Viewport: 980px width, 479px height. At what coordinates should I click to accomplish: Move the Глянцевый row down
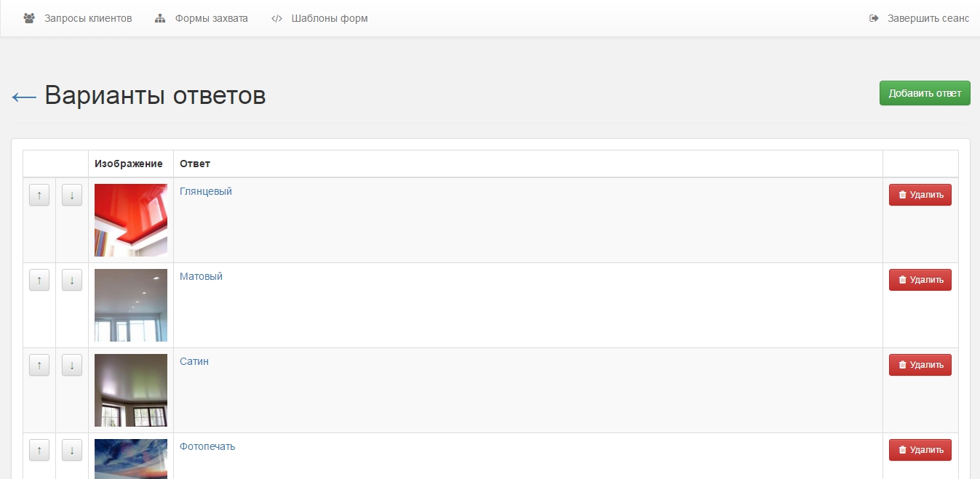(x=72, y=195)
